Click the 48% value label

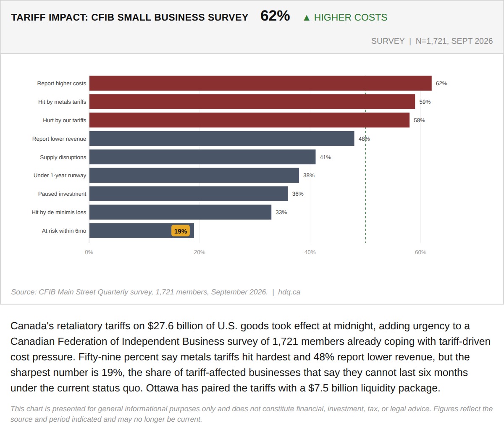(x=364, y=139)
